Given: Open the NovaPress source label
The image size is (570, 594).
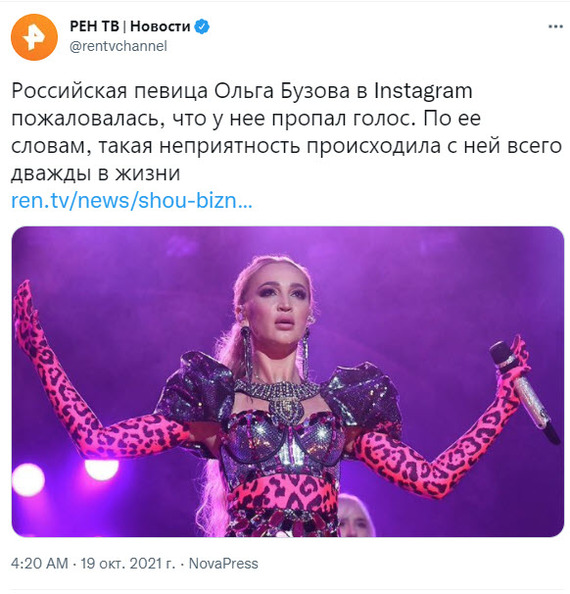Looking at the screenshot, I should (223, 563).
